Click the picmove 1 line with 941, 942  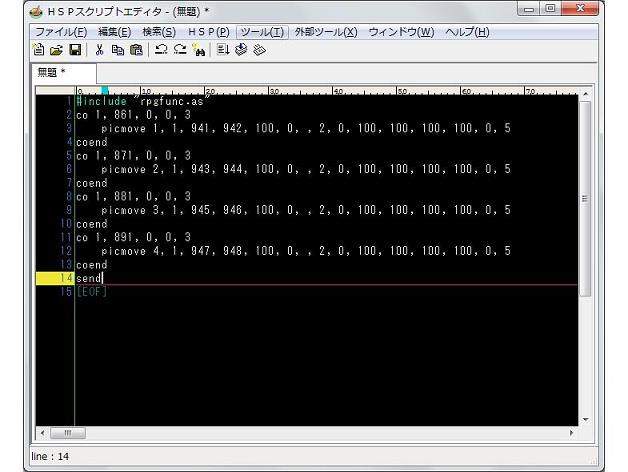coord(306,128)
